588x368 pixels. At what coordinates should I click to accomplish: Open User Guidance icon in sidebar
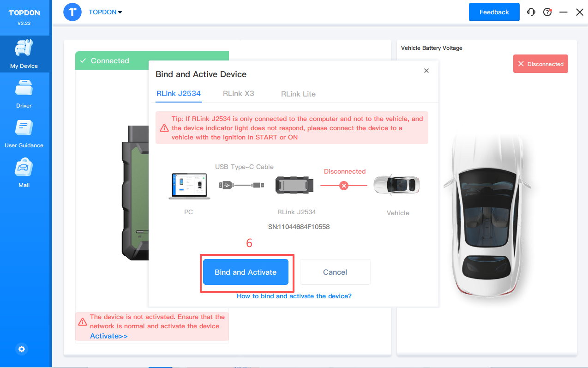[24, 128]
